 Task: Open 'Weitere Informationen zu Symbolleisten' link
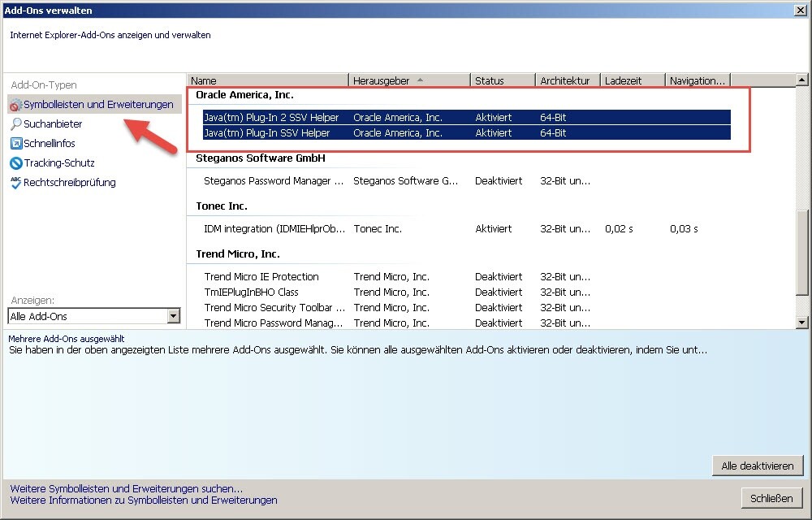[144, 500]
